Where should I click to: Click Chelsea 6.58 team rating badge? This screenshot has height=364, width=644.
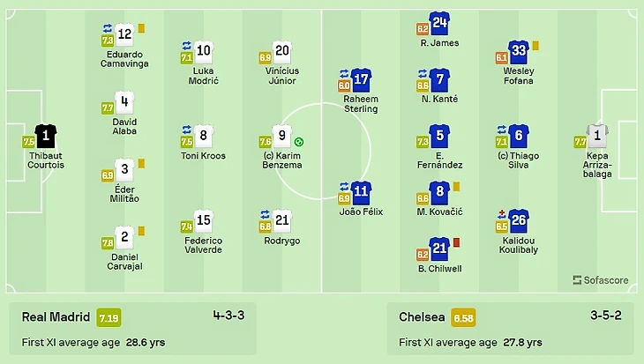click(x=462, y=316)
